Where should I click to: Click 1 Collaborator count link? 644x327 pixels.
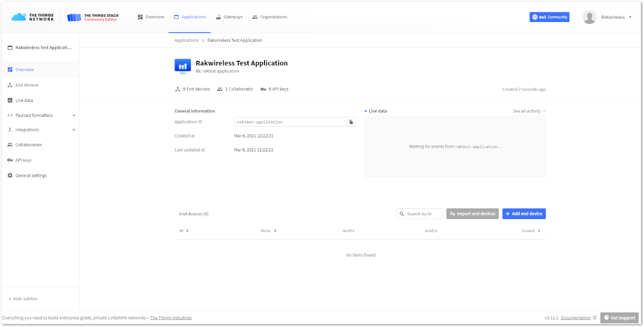[235, 89]
